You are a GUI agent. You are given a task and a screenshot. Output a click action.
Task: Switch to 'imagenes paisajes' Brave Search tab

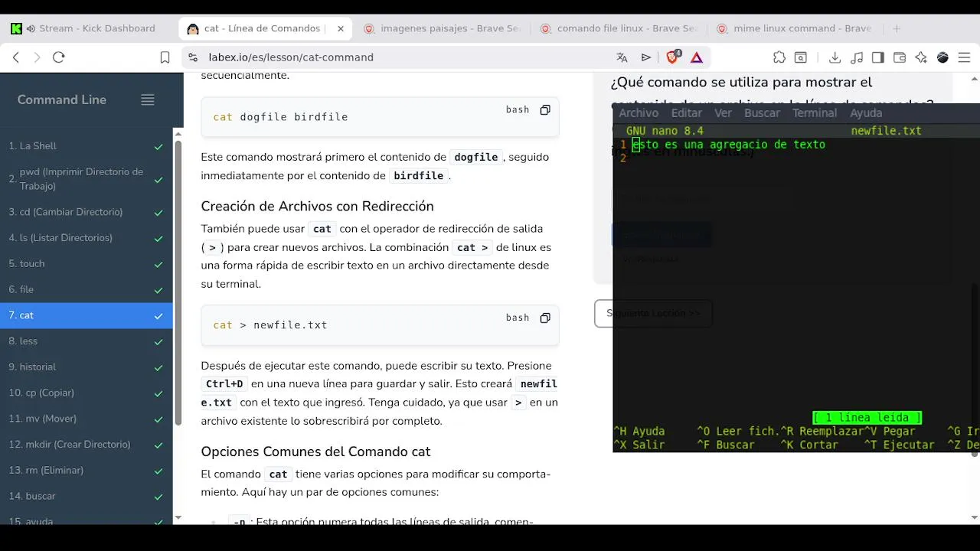click(442, 28)
